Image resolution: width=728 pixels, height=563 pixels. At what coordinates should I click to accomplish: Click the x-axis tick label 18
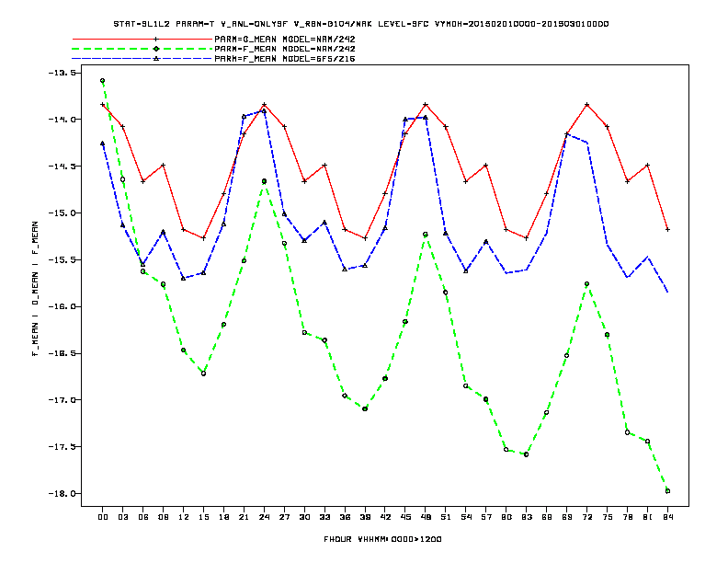[x=223, y=517]
